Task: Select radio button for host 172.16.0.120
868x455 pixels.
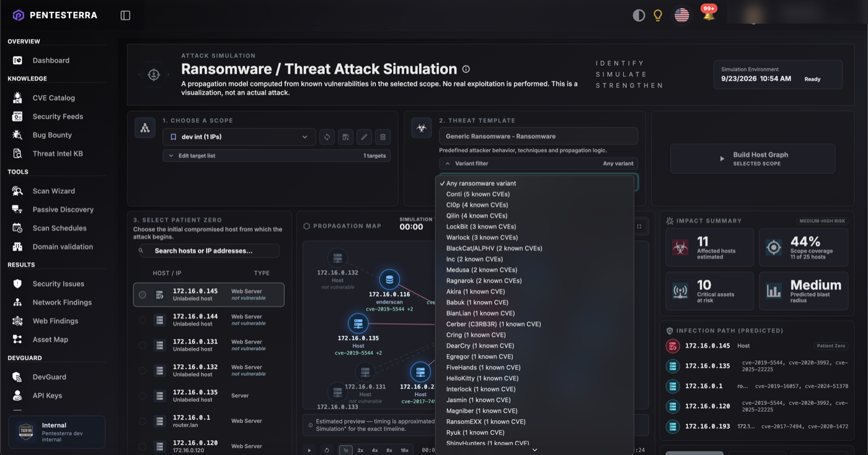Action: [x=143, y=446]
